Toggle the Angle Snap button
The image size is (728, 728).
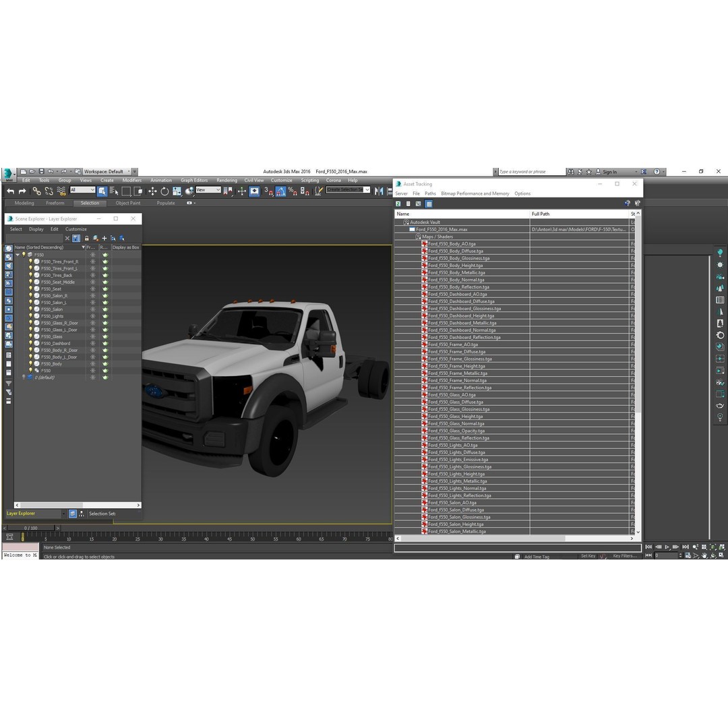[x=280, y=191]
